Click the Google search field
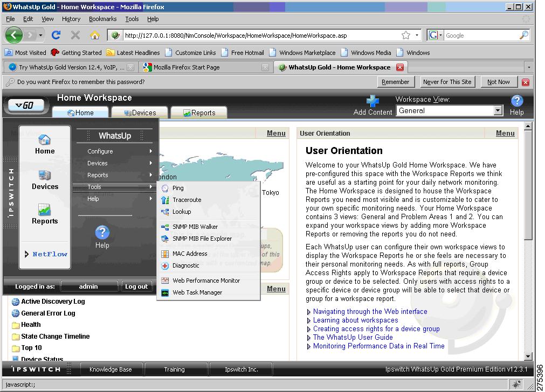The width and height of the screenshot is (545, 392). pos(482,36)
